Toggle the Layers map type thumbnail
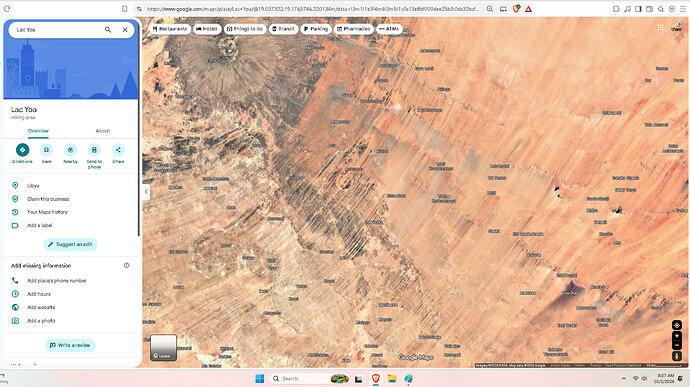 click(163, 348)
